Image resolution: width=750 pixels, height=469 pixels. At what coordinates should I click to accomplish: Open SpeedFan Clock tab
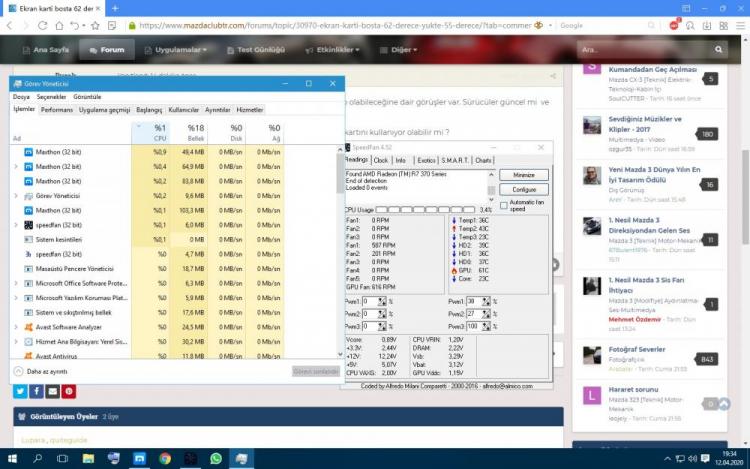(381, 160)
